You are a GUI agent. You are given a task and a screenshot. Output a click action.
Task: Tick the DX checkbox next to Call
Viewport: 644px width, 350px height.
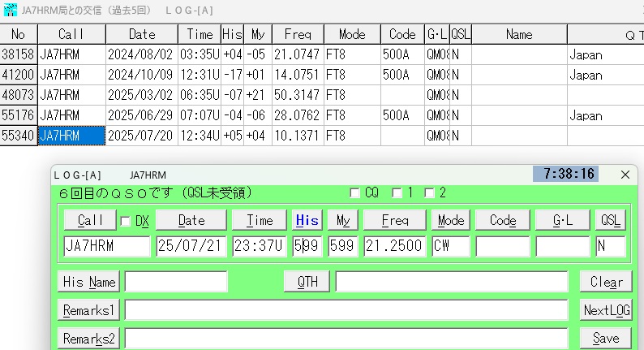126,221
